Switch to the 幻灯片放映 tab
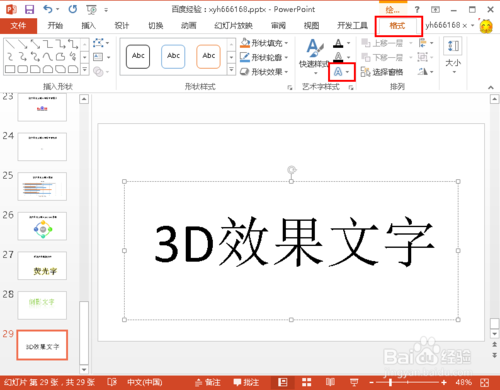Image resolution: width=500 pixels, height=390 pixels. (x=233, y=25)
